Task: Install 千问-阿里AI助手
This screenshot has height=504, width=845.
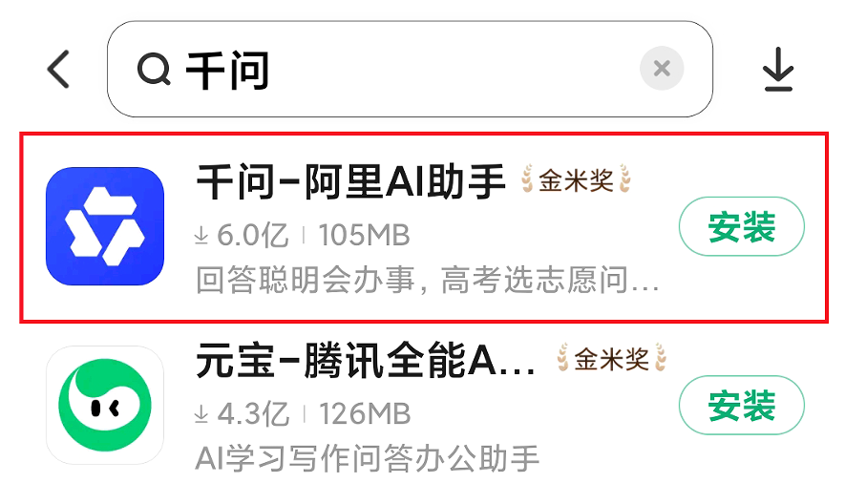Action: click(x=742, y=226)
